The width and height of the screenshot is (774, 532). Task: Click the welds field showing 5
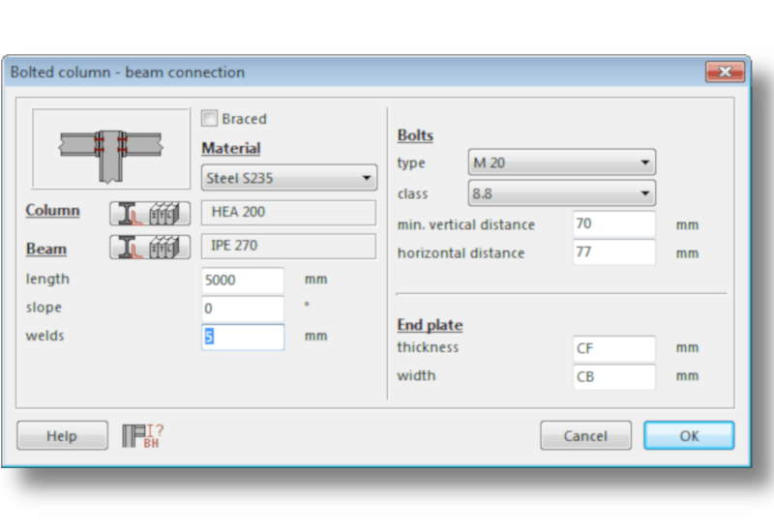pyautogui.click(x=243, y=337)
